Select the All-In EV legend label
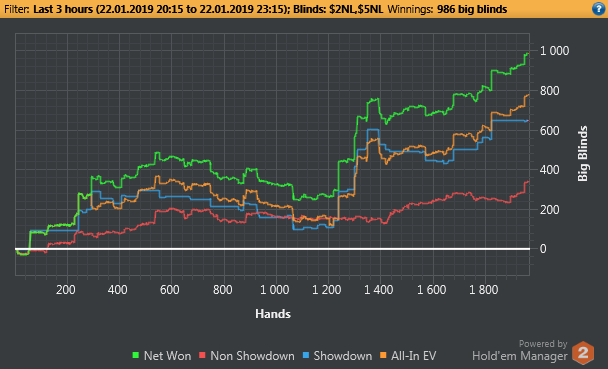 point(414,356)
